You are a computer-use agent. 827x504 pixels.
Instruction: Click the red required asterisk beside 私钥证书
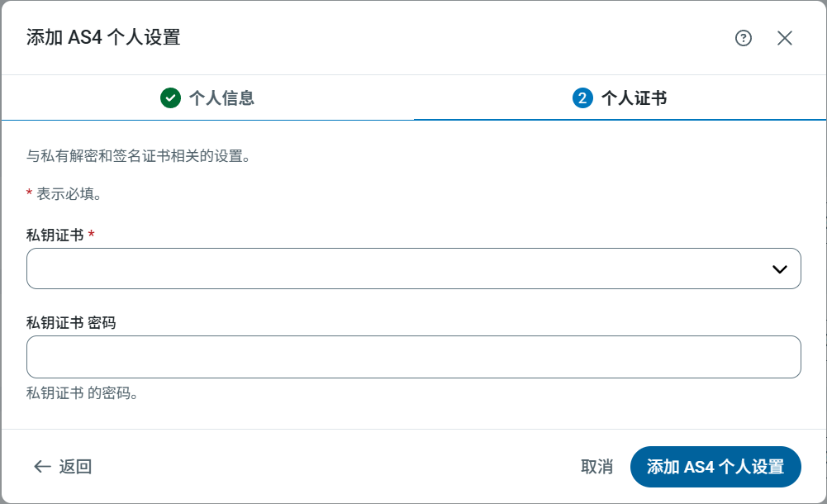91,235
